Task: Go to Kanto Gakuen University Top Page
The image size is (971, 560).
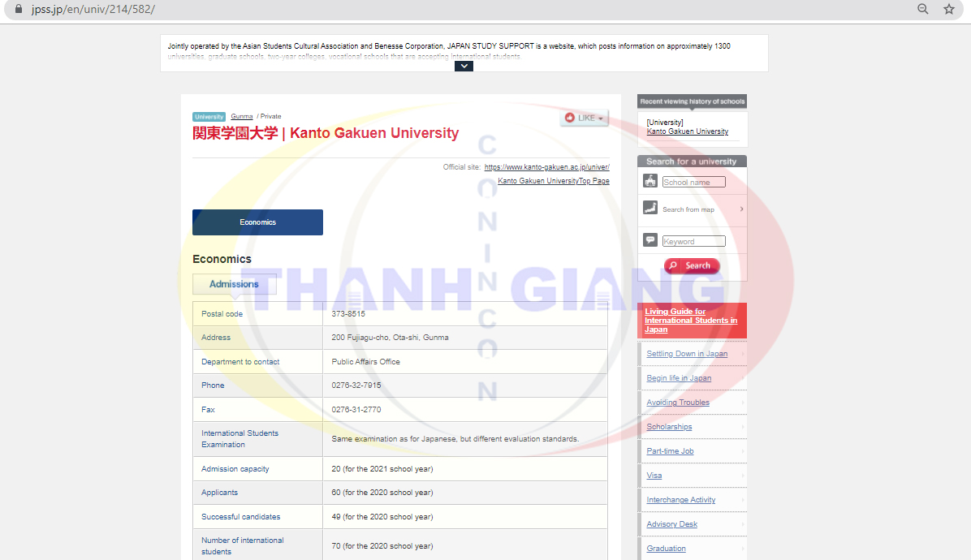Action: (x=553, y=181)
